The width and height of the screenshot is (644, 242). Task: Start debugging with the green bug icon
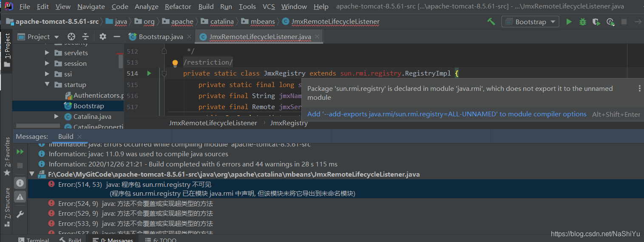point(583,22)
